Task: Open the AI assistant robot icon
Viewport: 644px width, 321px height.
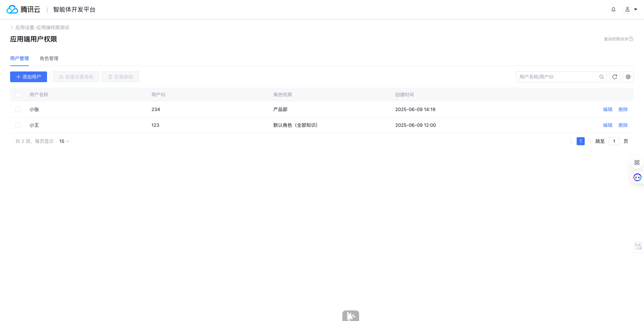Action: (x=637, y=177)
